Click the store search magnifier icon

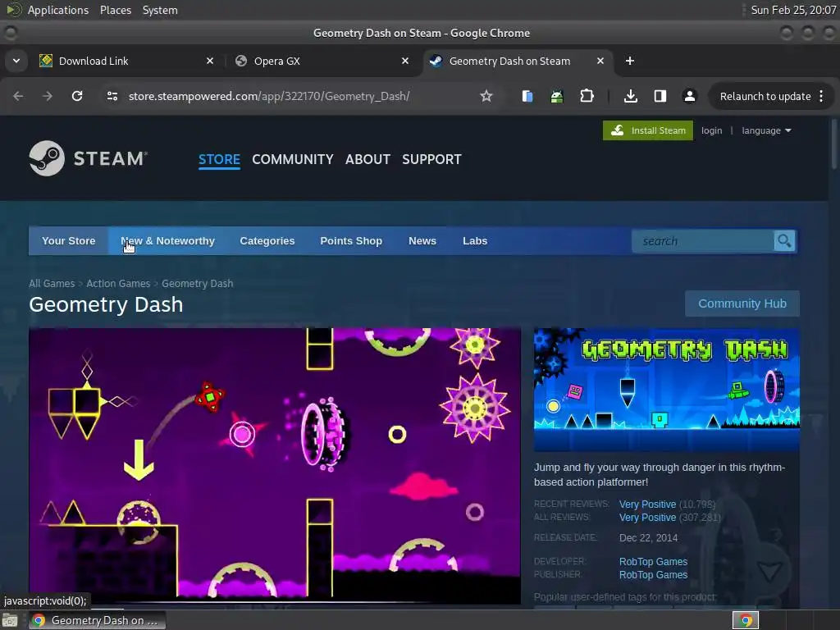784,241
